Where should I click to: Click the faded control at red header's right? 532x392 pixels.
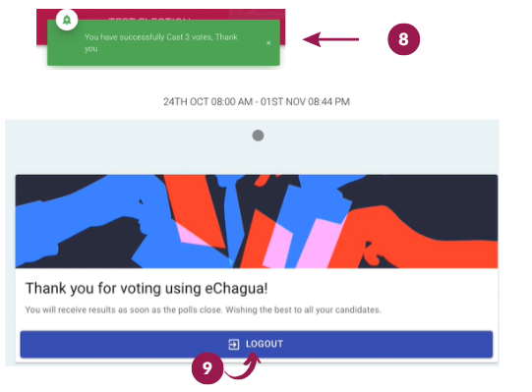[258, 14]
